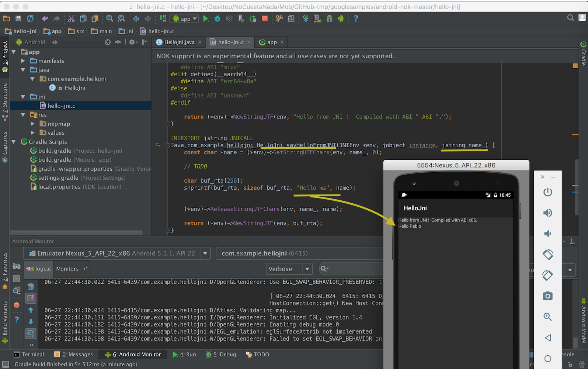Close the hello-jni.c editor tab
The image size is (588, 369).
coord(249,42)
